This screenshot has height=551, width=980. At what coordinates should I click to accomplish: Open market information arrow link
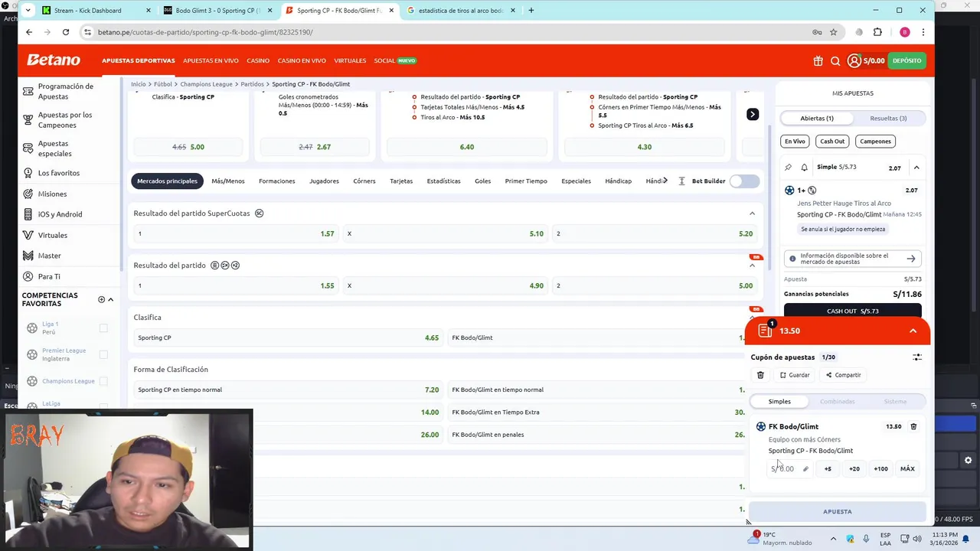[910, 259]
